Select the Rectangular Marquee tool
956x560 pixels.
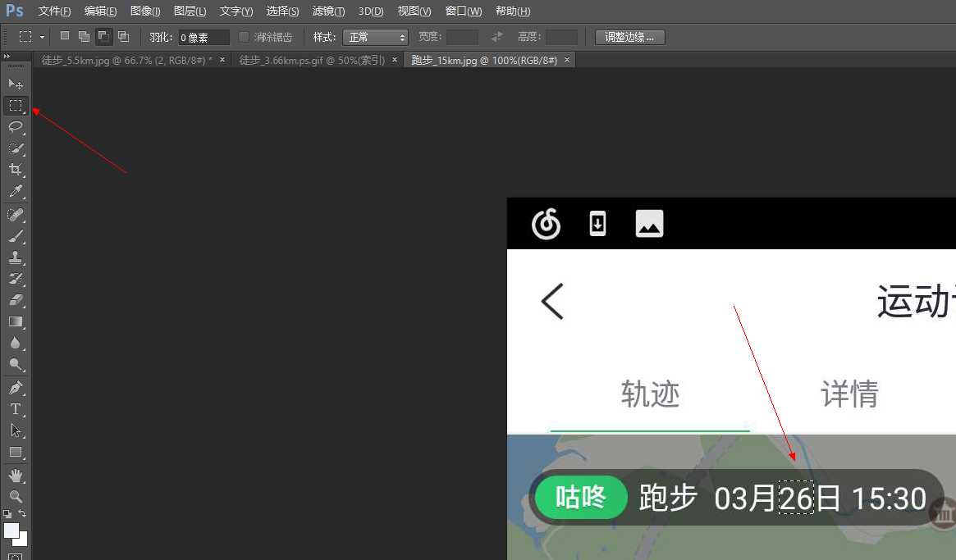(16, 106)
